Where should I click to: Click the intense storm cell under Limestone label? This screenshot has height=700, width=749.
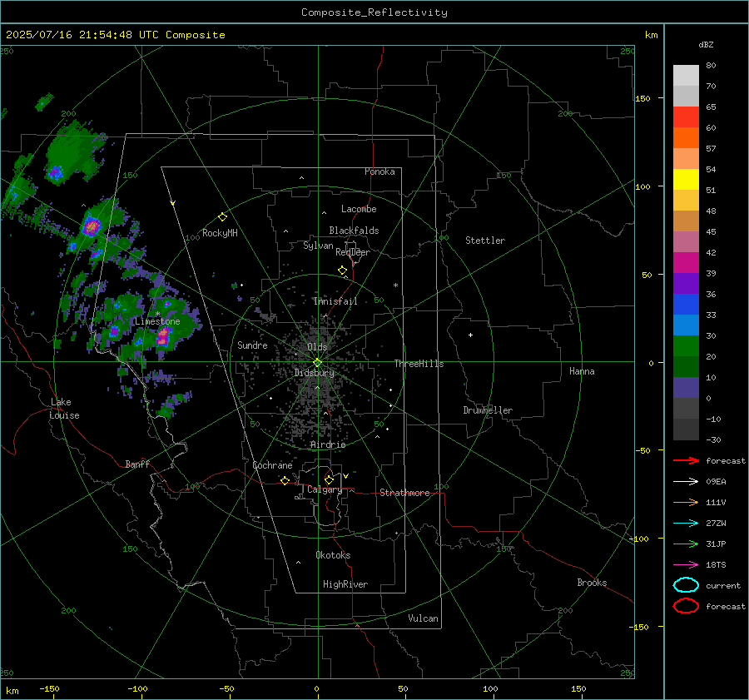162,337
